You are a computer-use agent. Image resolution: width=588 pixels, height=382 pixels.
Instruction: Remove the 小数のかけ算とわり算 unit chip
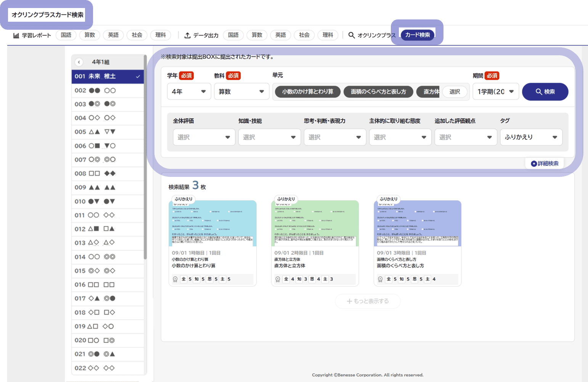[307, 92]
